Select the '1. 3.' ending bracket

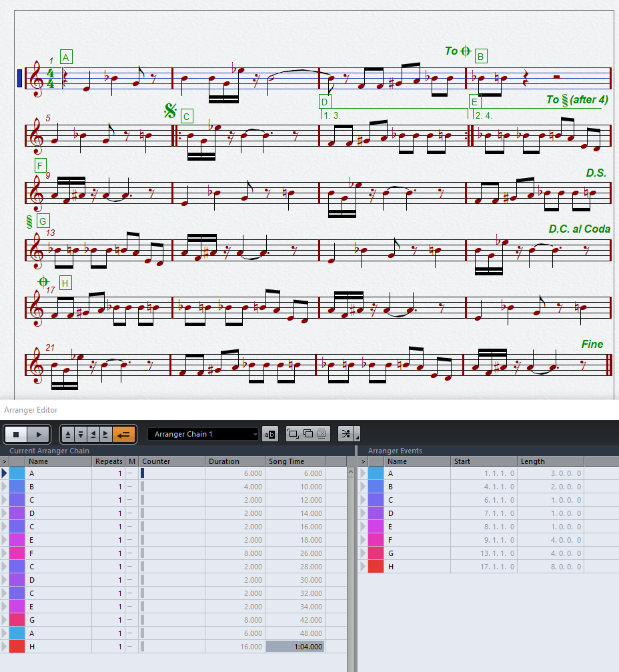[x=394, y=113]
